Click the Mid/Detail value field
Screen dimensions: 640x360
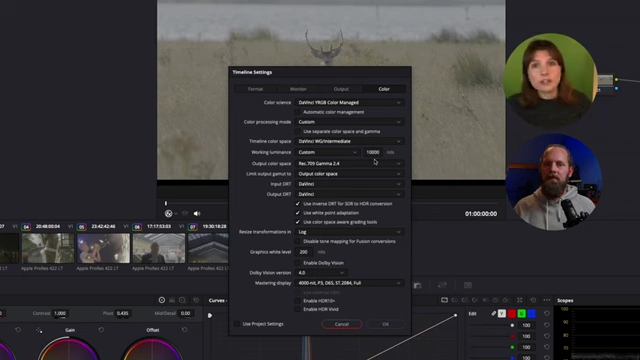tap(185, 313)
